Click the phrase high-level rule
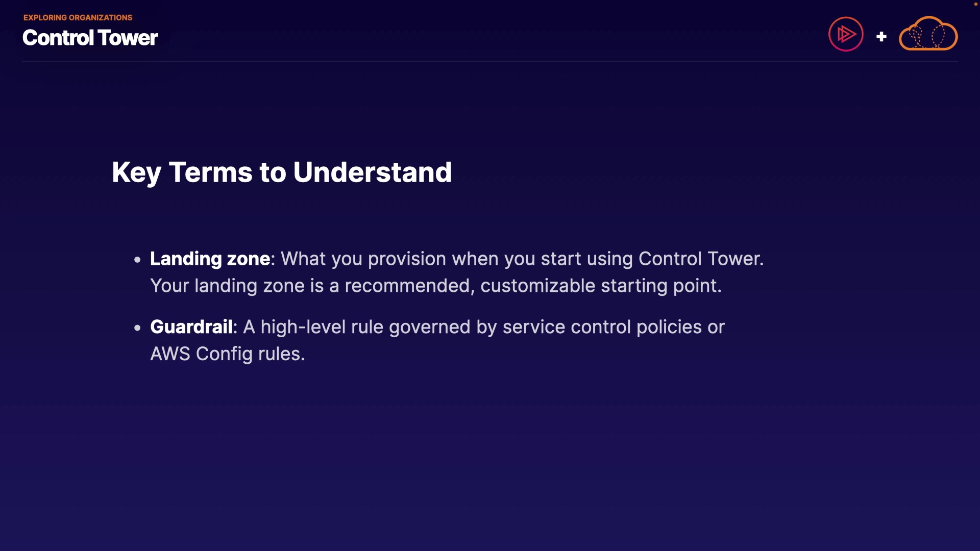 pos(322,327)
